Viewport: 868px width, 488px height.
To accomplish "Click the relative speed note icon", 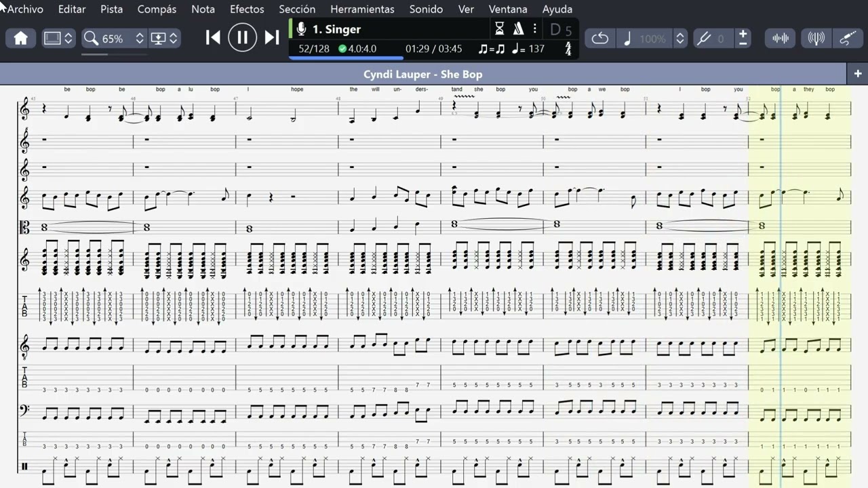I will 627,39.
